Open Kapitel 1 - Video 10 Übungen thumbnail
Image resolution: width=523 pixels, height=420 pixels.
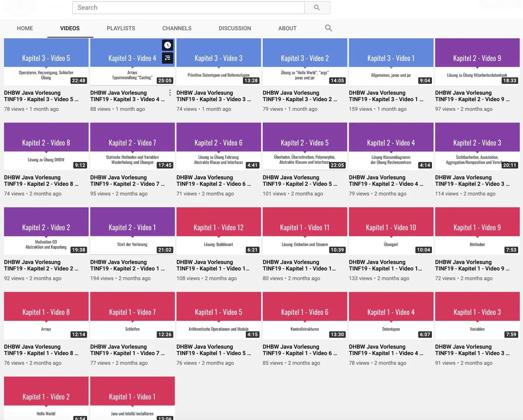point(391,231)
